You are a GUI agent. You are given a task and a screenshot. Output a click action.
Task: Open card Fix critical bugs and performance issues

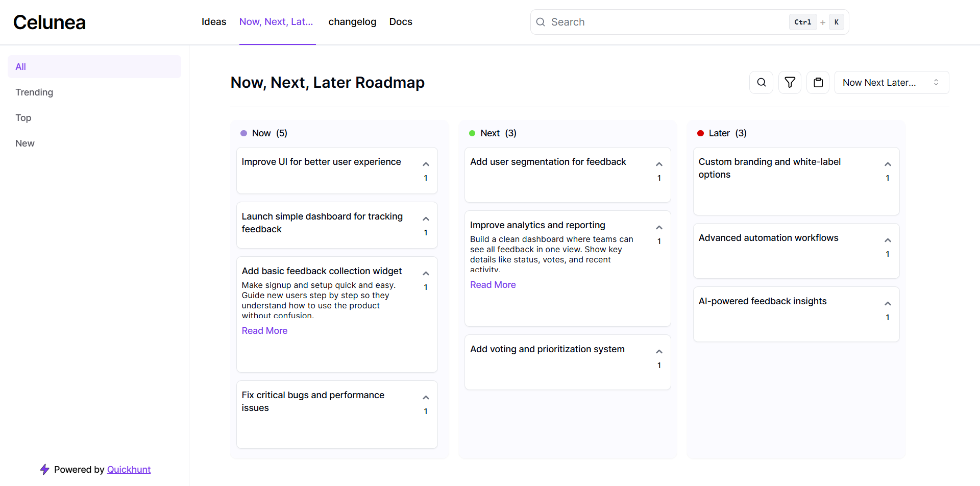[337, 415]
